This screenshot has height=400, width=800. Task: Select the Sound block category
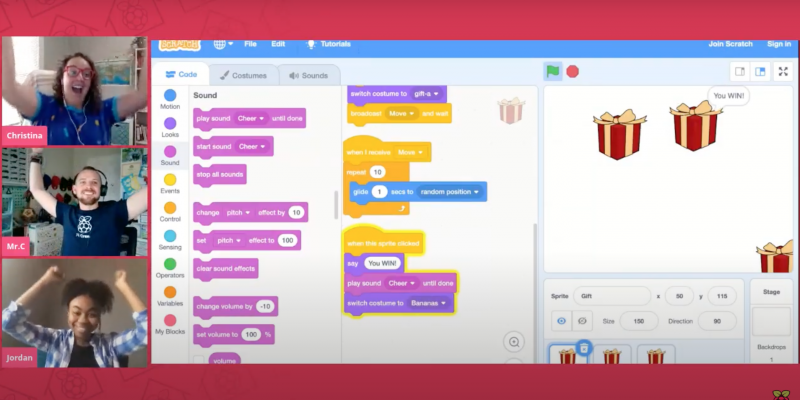click(170, 156)
